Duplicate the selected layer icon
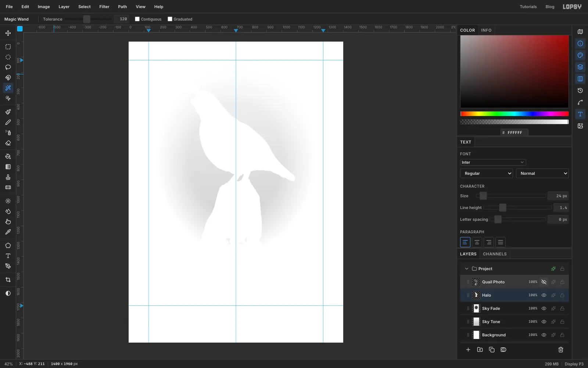The width and height of the screenshot is (588, 368). [492, 350]
